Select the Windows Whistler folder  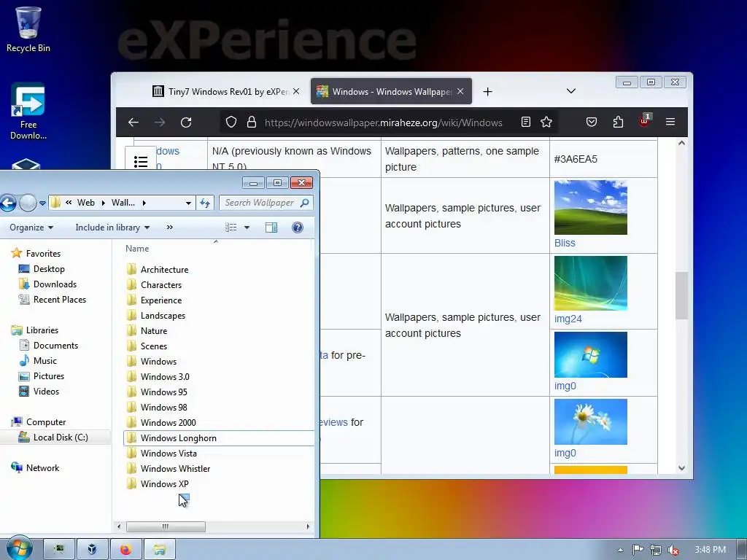pyautogui.click(x=175, y=469)
